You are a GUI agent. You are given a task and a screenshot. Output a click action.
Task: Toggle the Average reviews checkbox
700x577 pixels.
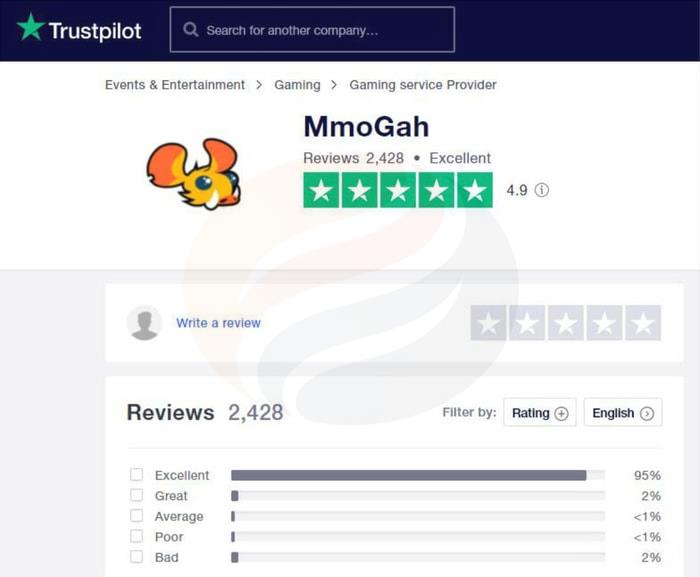coord(137,516)
